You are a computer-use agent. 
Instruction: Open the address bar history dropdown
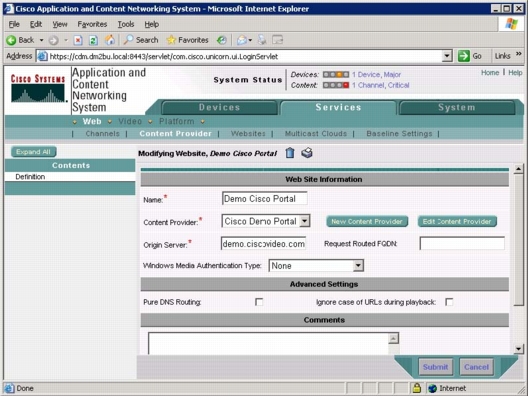[447, 56]
